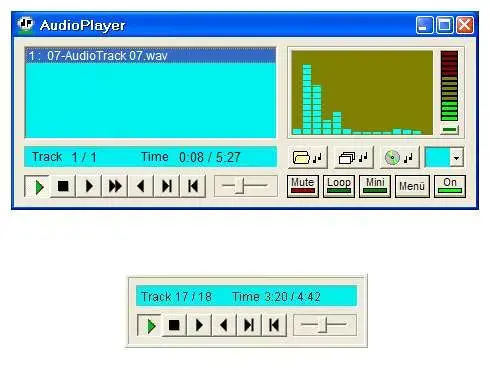Click the rewind left-arrow in AudioPlayer window
This screenshot has height=380, width=490.
(141, 186)
